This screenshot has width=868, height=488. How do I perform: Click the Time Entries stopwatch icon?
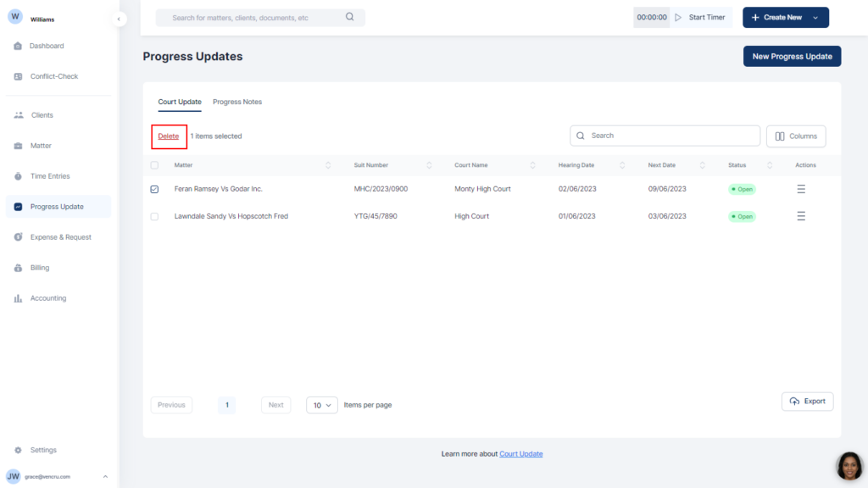[18, 176]
